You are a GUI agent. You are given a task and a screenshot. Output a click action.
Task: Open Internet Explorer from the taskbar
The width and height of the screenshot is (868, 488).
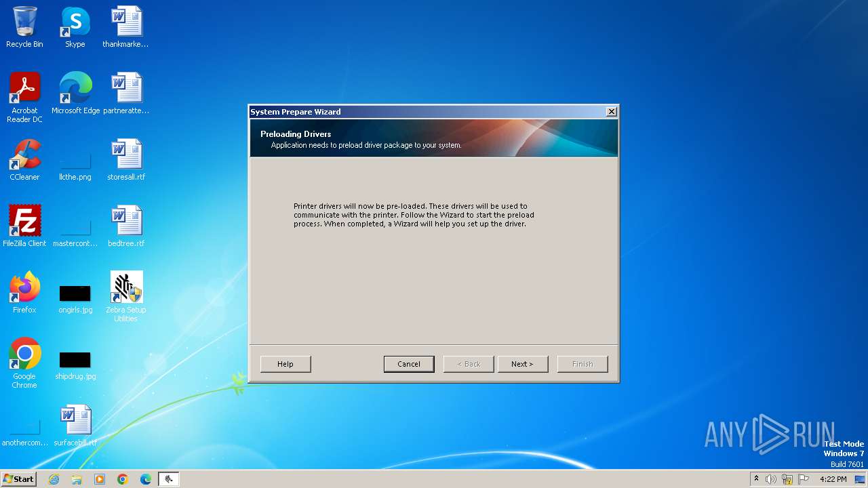point(54,479)
